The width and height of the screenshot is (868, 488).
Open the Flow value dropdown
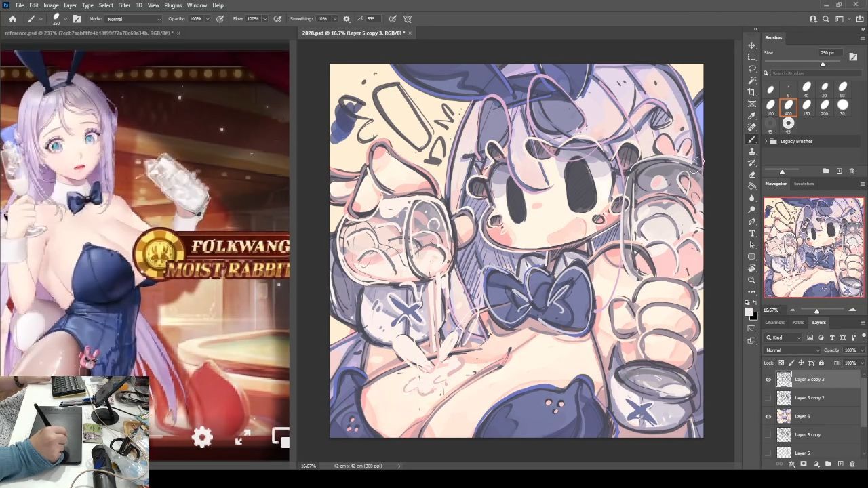pyautogui.click(x=264, y=19)
